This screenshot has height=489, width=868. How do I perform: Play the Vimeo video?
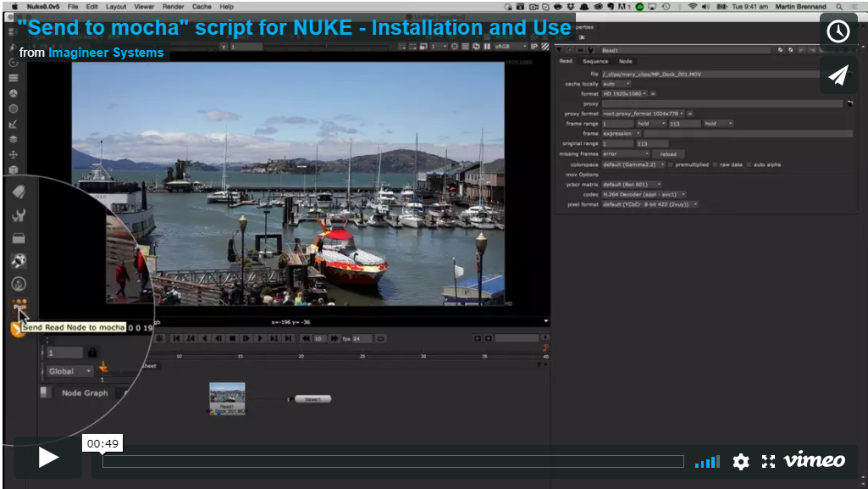pos(48,458)
